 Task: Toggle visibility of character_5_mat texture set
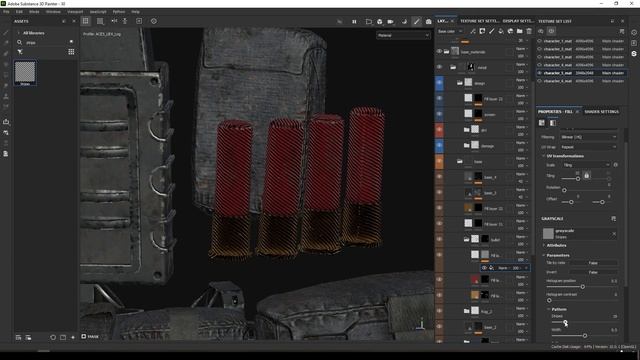click(x=540, y=73)
